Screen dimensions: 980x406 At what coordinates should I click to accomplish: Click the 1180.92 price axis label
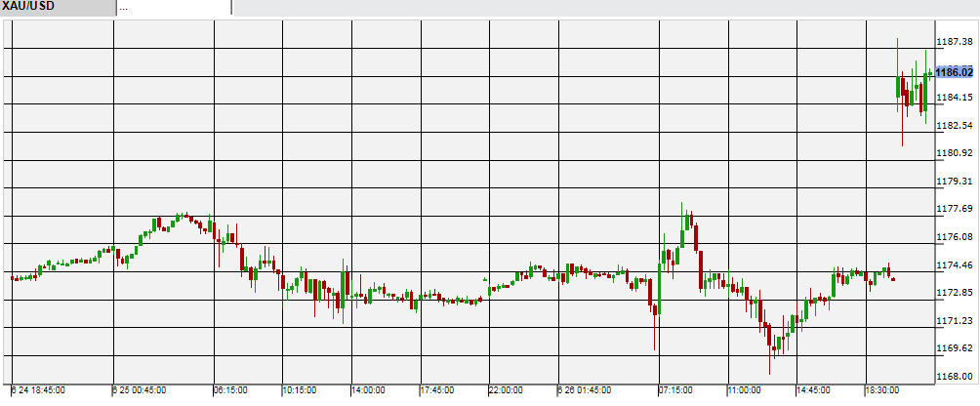pos(952,153)
